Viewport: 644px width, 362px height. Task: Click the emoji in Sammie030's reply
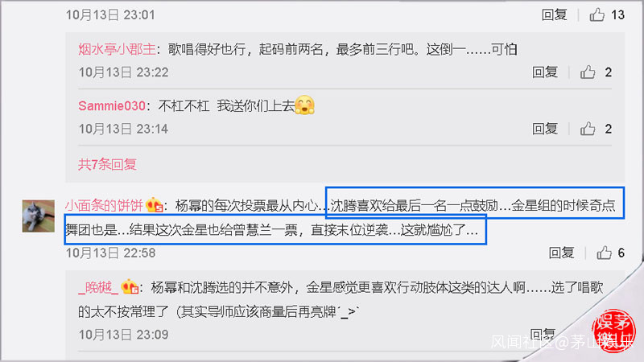coord(305,105)
